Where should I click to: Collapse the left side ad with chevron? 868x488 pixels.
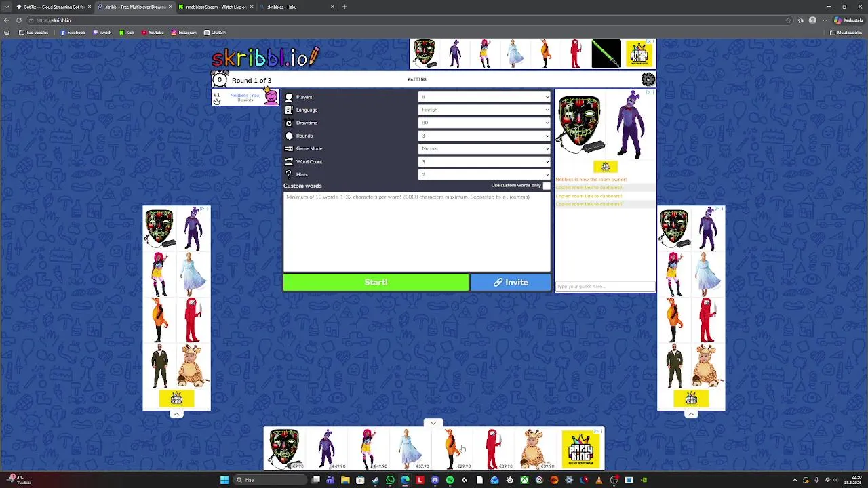(x=176, y=414)
